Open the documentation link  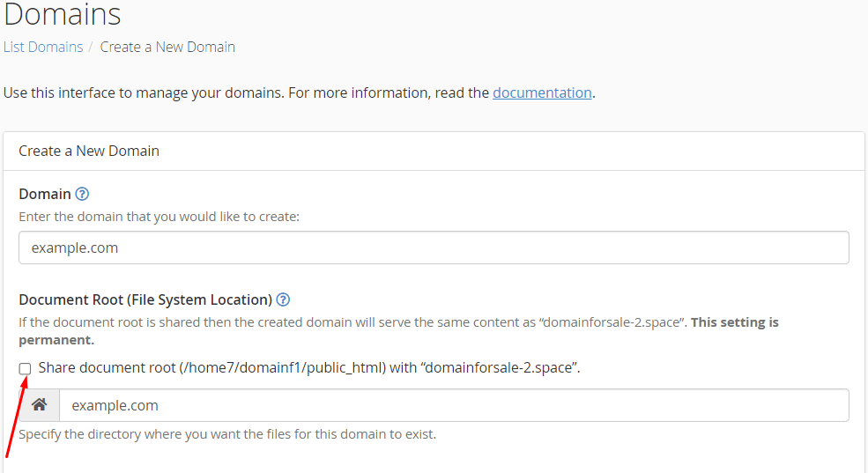542,92
